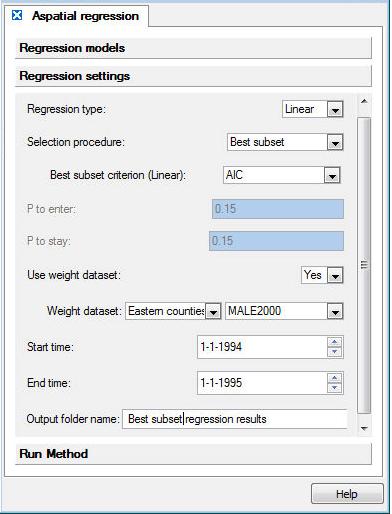The height and width of the screenshot is (514, 392).
Task: Click the End time date field
Action: click(262, 383)
